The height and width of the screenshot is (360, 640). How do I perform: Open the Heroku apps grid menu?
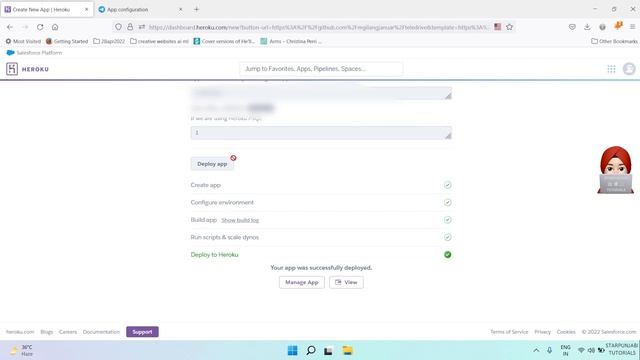pos(611,69)
